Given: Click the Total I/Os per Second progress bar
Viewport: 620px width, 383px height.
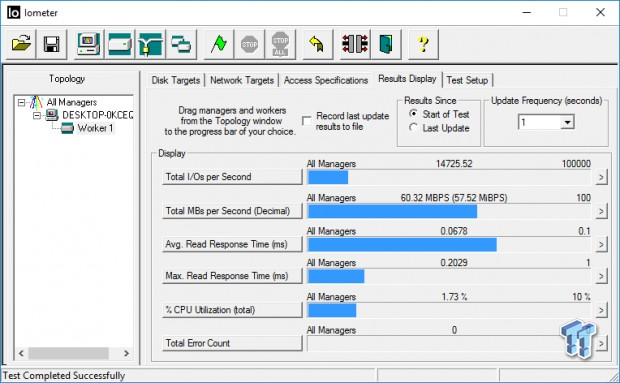Looking at the screenshot, I should (x=449, y=177).
